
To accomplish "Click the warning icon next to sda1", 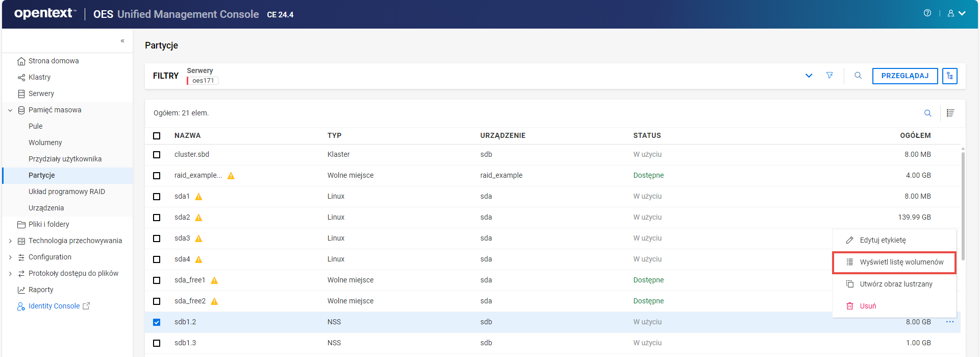I will point(199,197).
